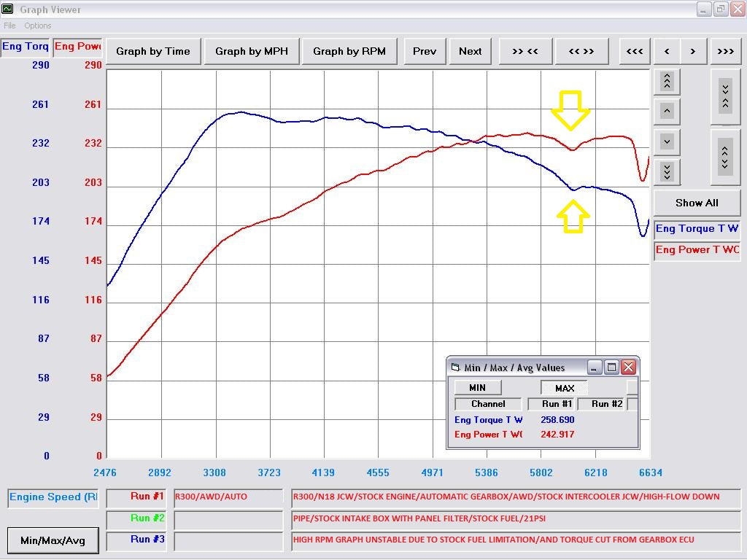Viewport: 747px width, 560px height.
Task: Click the double up-chevron zoom icon
Action: pyautogui.click(x=666, y=81)
